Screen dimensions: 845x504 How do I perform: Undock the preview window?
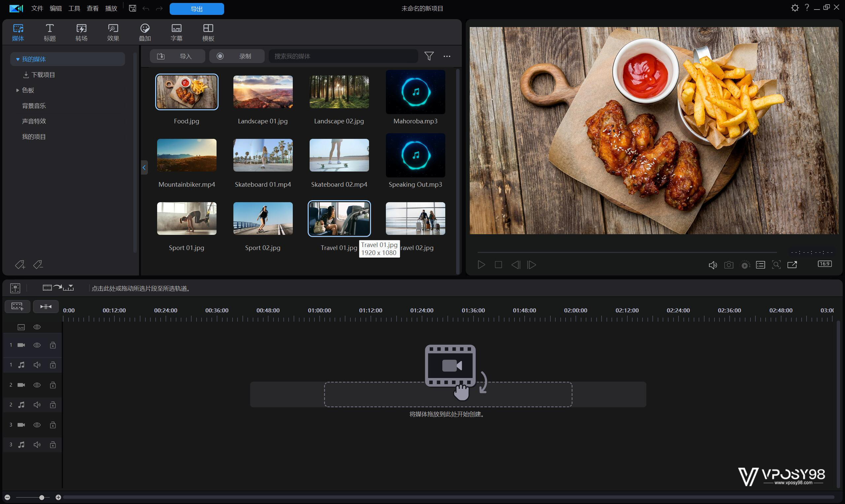[792, 265]
